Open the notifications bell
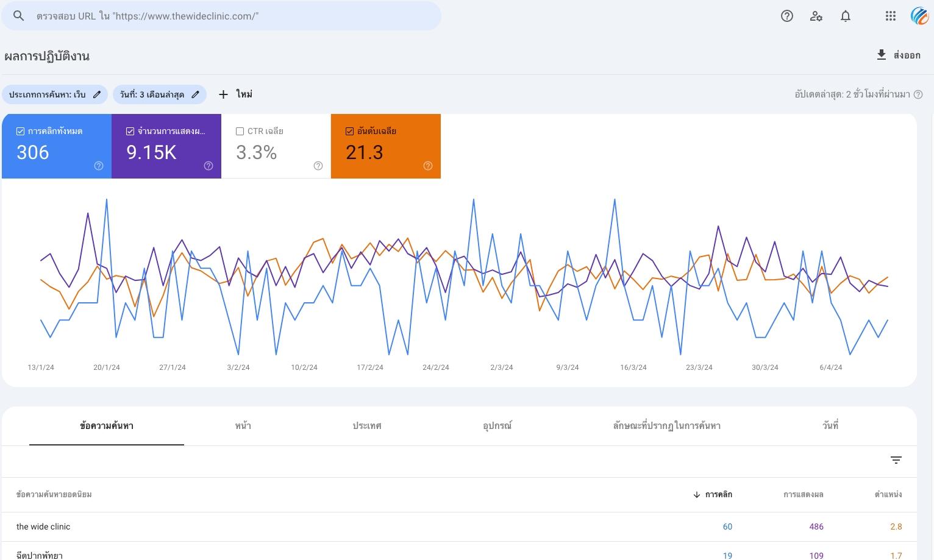 [x=846, y=16]
